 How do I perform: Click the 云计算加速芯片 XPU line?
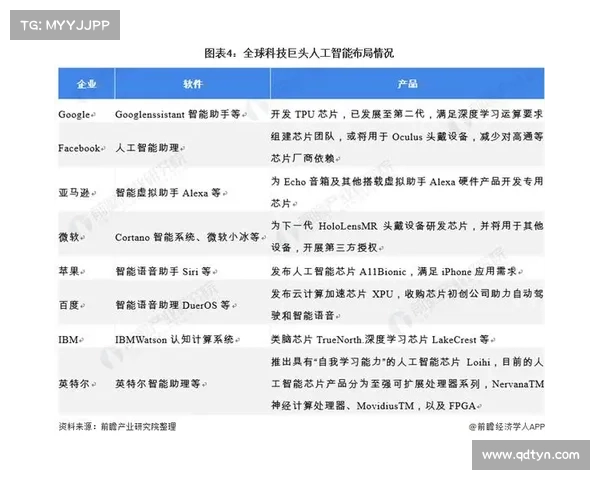pyautogui.click(x=407, y=294)
